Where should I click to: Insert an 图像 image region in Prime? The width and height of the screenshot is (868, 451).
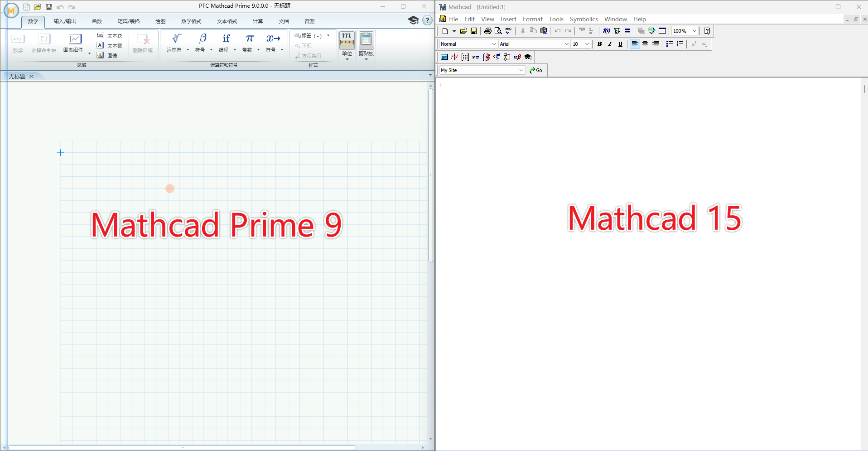[x=107, y=55]
